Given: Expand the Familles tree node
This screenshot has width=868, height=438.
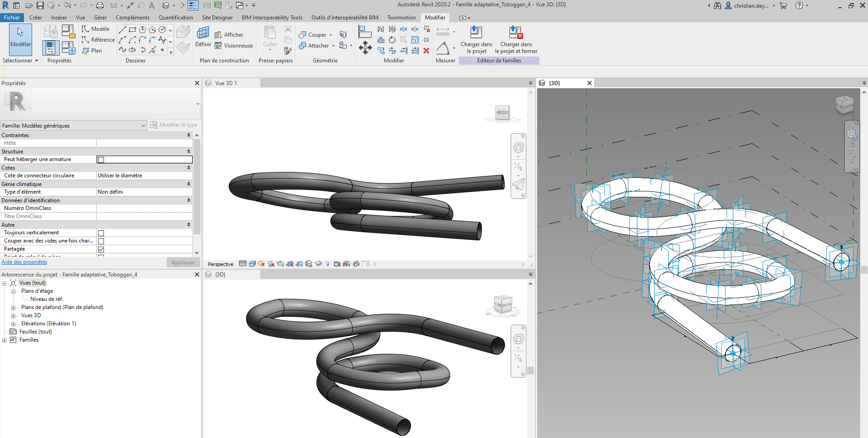Looking at the screenshot, I should (5, 340).
